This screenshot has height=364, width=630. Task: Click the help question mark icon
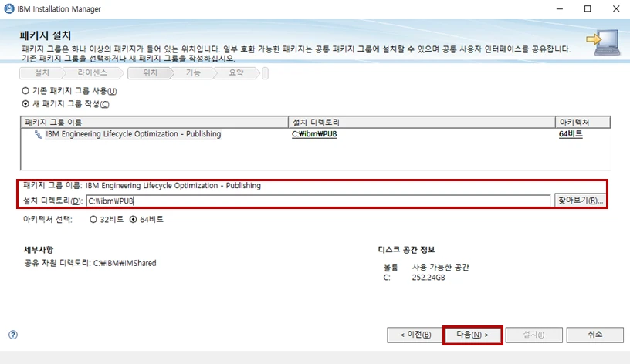tap(12, 335)
